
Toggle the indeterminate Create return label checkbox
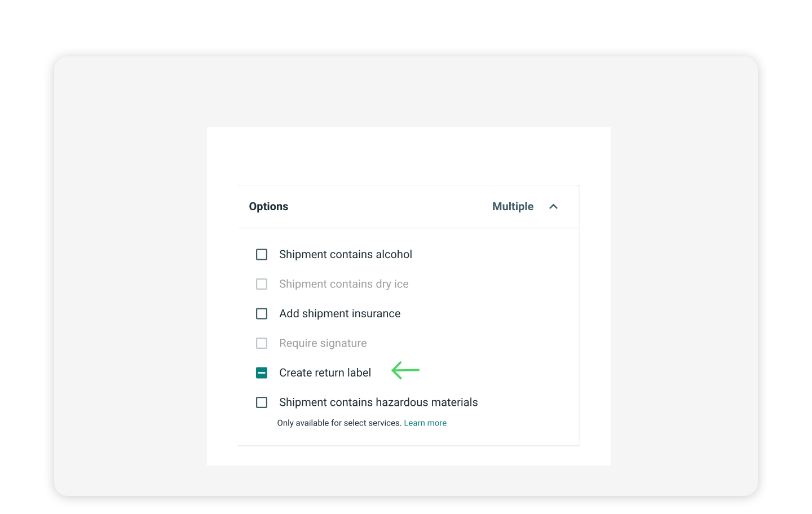coord(262,373)
